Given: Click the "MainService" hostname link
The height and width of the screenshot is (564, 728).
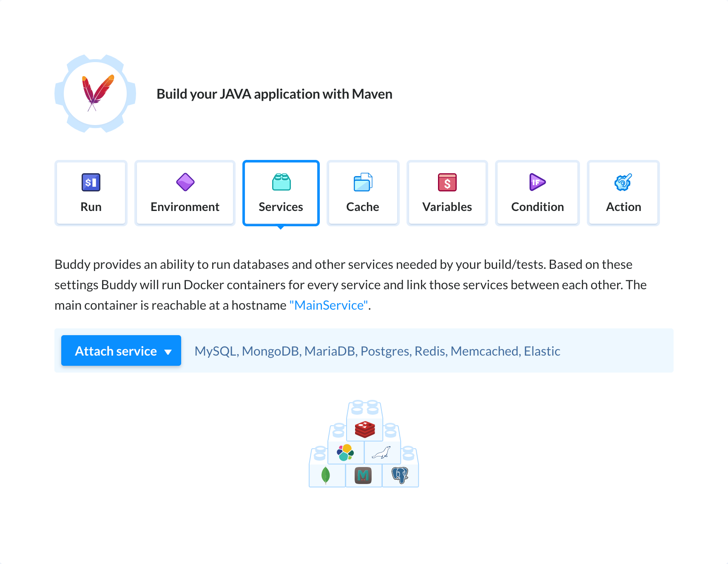Looking at the screenshot, I should pyautogui.click(x=329, y=305).
